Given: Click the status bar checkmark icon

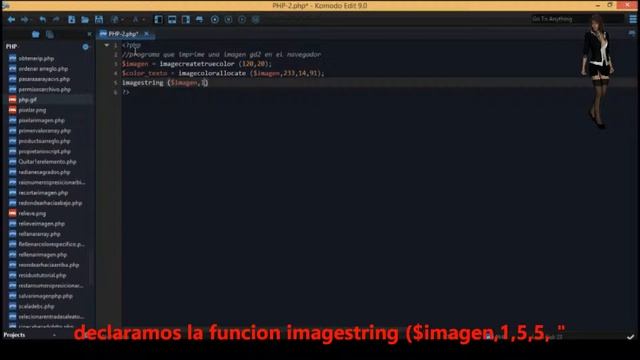Looking at the screenshot, I should coord(631,337).
